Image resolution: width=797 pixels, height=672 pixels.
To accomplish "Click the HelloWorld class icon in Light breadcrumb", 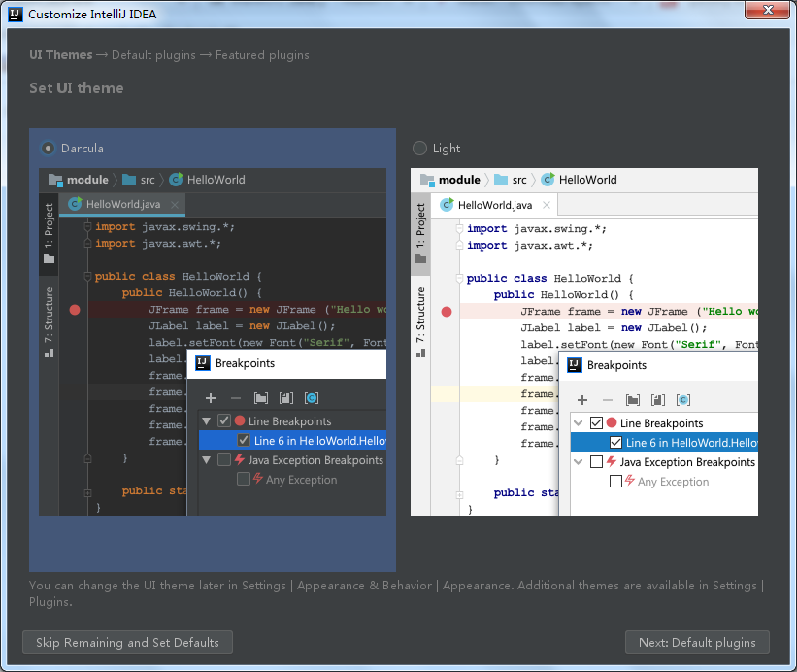I will click(x=548, y=180).
